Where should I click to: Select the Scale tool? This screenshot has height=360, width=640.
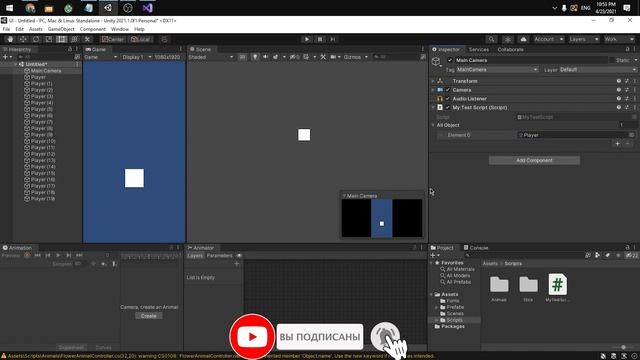pyautogui.click(x=49, y=39)
